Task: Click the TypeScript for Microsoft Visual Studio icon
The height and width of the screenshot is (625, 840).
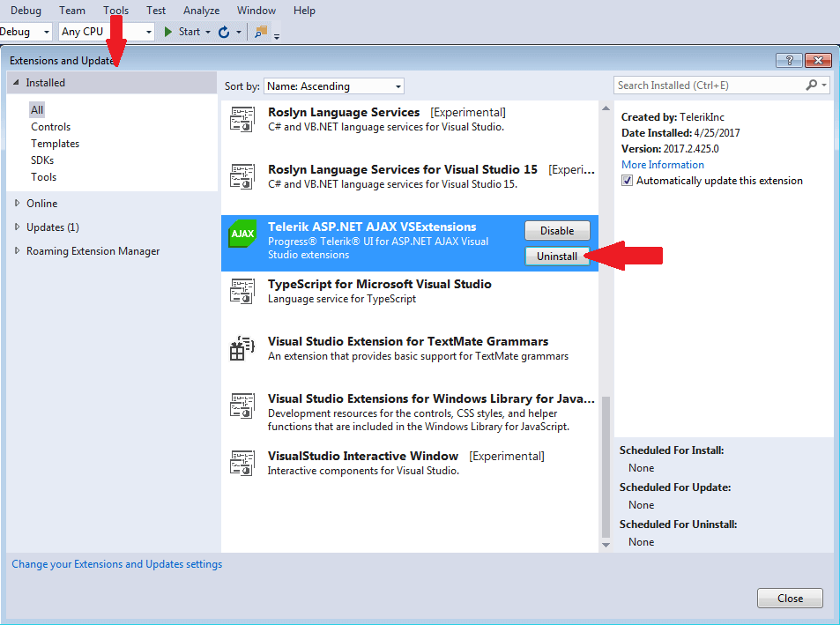Action: coord(242,291)
